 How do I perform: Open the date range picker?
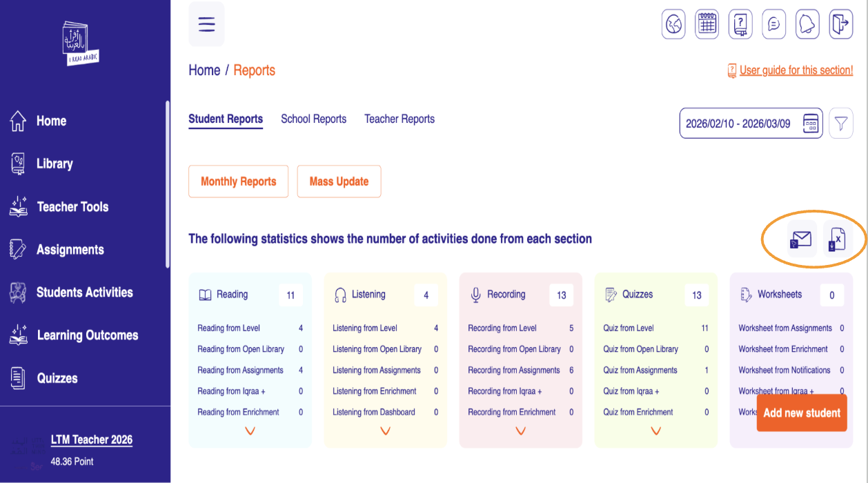click(x=751, y=124)
